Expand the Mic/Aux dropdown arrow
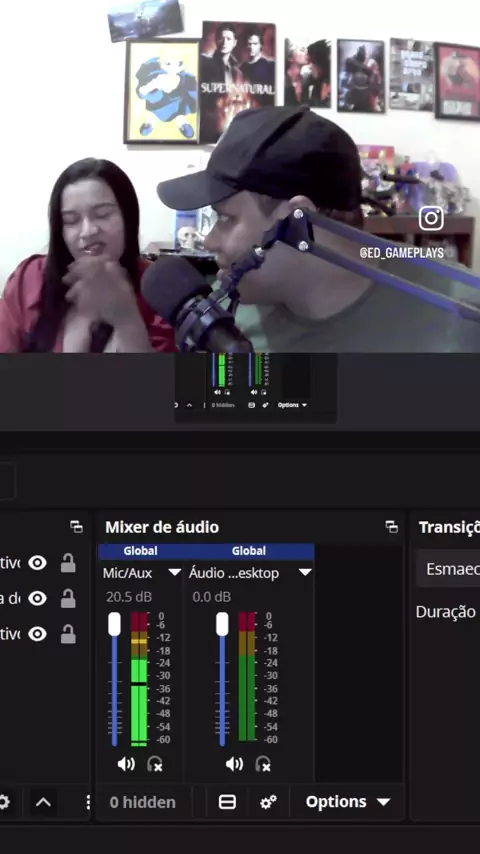 pyautogui.click(x=174, y=572)
